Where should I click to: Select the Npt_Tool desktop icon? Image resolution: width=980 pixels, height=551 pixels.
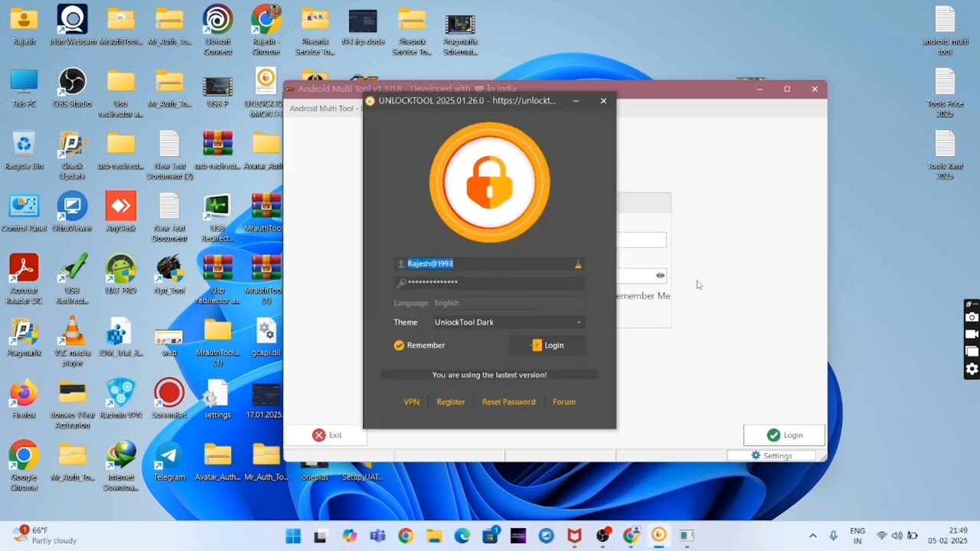[169, 275]
